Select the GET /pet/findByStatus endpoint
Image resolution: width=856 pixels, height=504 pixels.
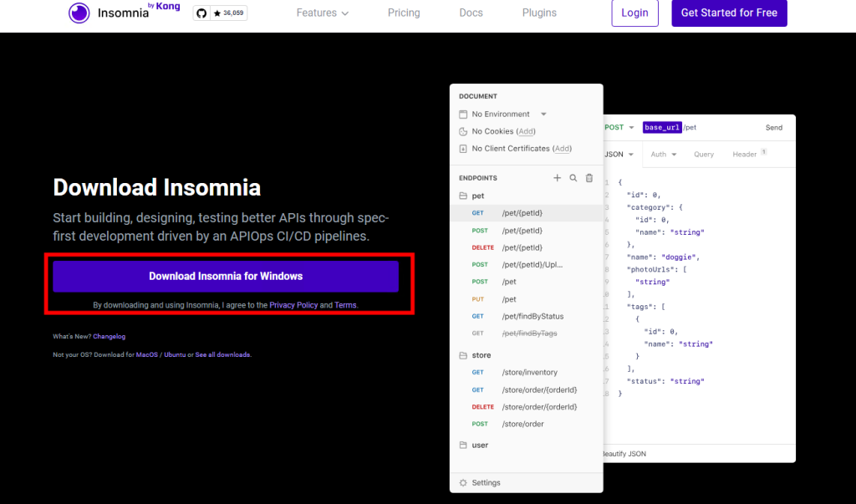(x=527, y=316)
